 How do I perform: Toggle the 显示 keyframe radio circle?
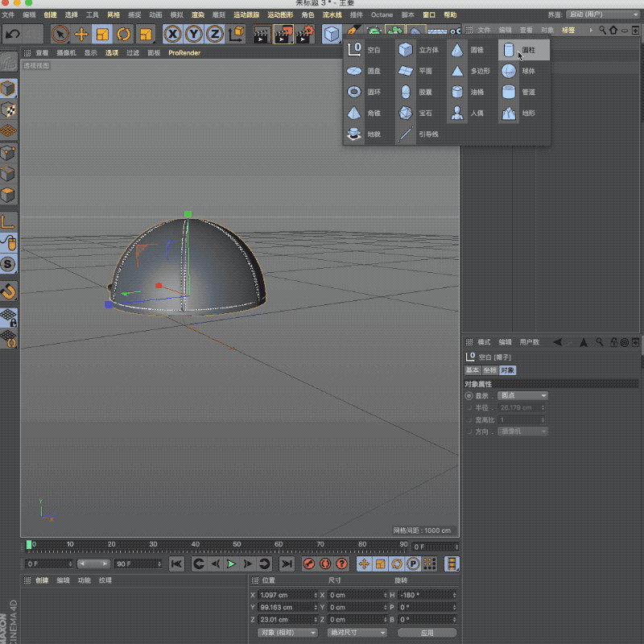pos(469,396)
